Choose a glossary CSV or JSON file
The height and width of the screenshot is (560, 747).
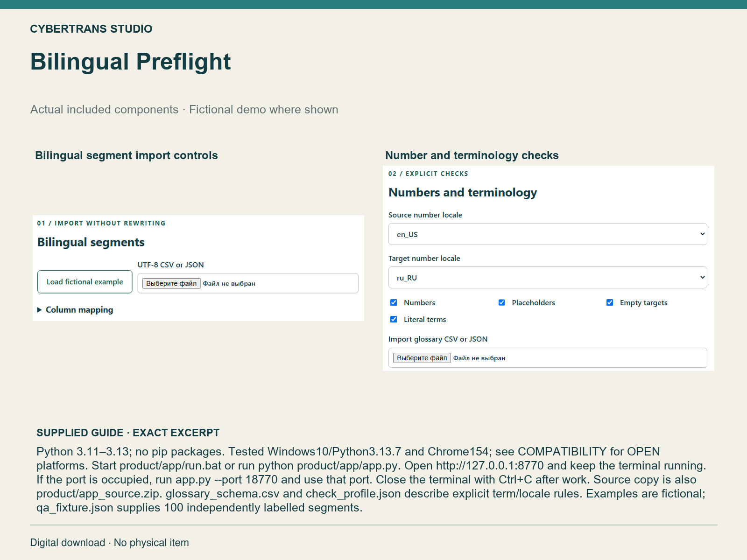click(x=422, y=358)
